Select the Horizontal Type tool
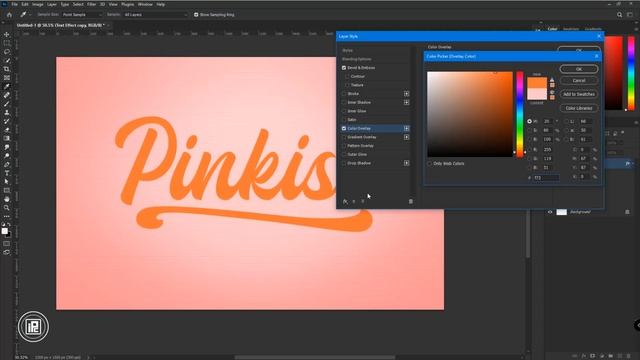640x360 pixels. [7, 173]
